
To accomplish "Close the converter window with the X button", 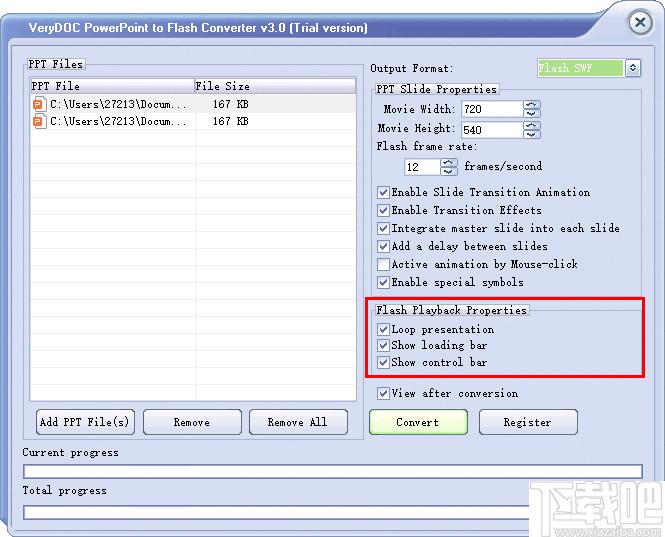I will pos(640,22).
